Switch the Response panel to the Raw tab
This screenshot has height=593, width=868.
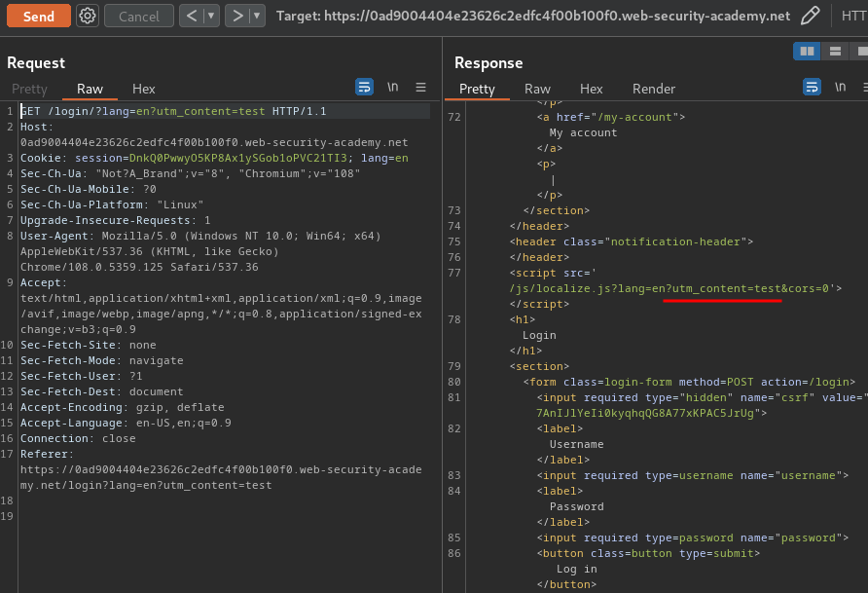coord(537,89)
